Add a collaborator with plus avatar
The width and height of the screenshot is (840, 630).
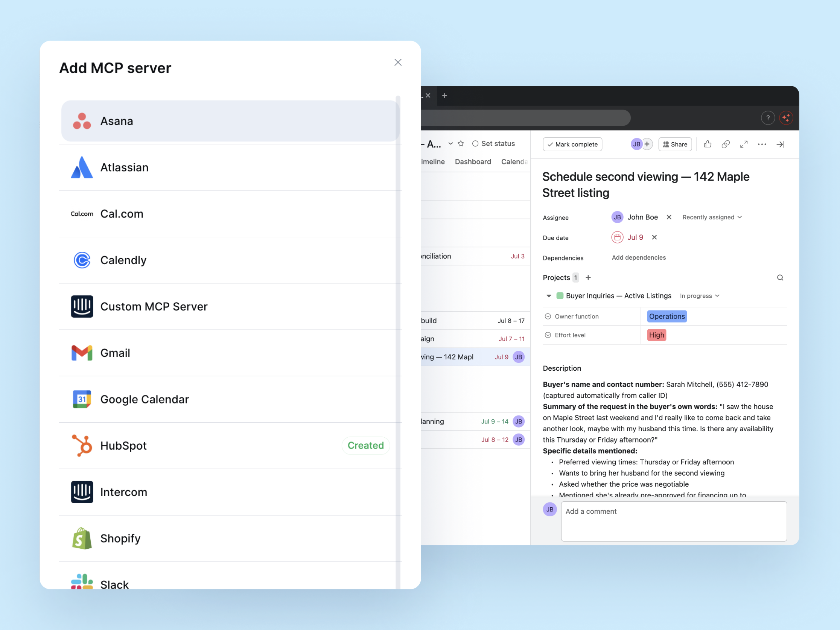tap(647, 144)
